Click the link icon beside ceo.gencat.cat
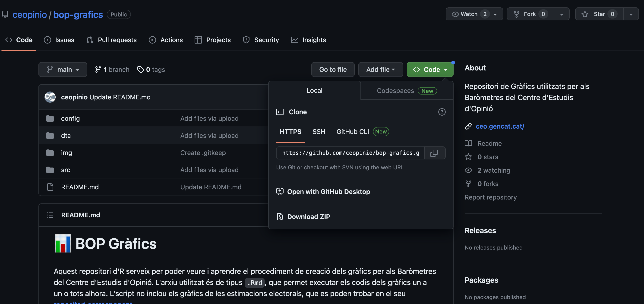The height and width of the screenshot is (304, 644). point(468,127)
